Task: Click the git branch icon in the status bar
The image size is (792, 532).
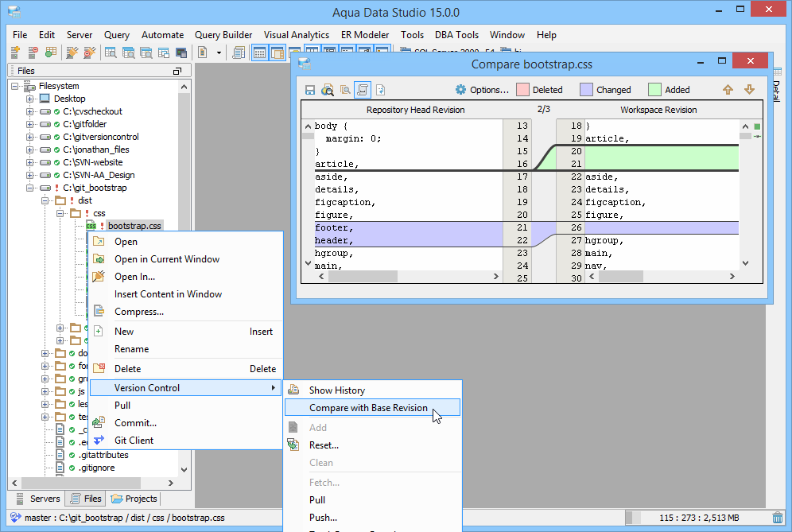Action: (x=16, y=518)
